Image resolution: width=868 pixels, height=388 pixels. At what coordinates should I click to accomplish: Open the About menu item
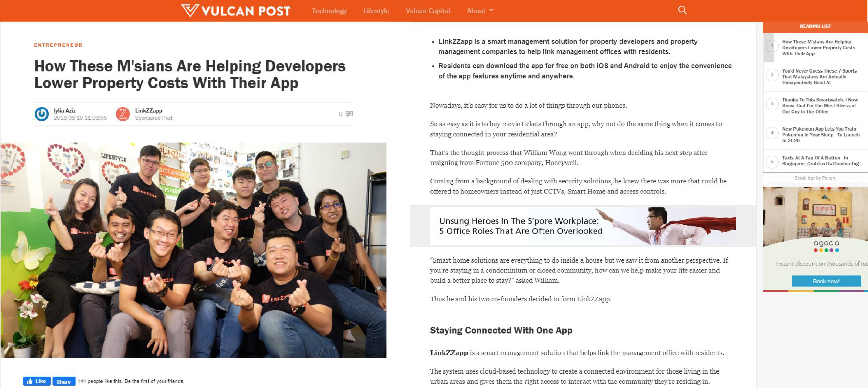(x=476, y=11)
